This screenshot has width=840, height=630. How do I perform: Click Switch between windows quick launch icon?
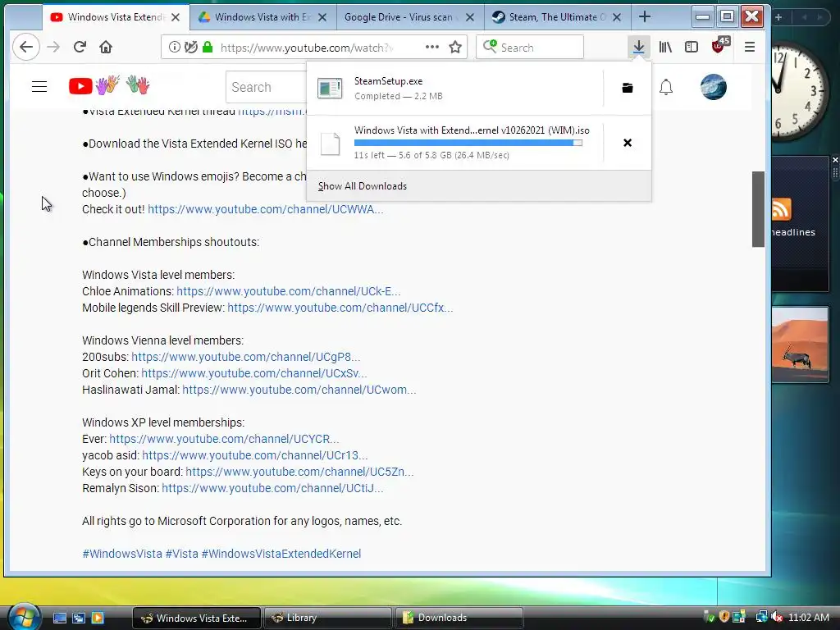click(x=79, y=618)
